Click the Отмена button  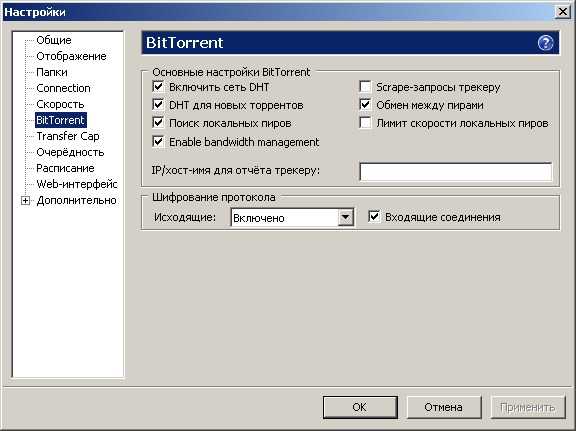coord(443,407)
